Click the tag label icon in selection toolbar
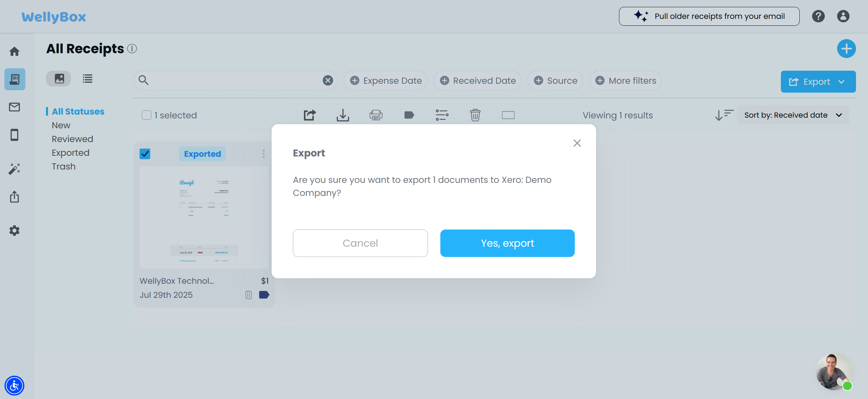This screenshot has width=868, height=399. [409, 115]
